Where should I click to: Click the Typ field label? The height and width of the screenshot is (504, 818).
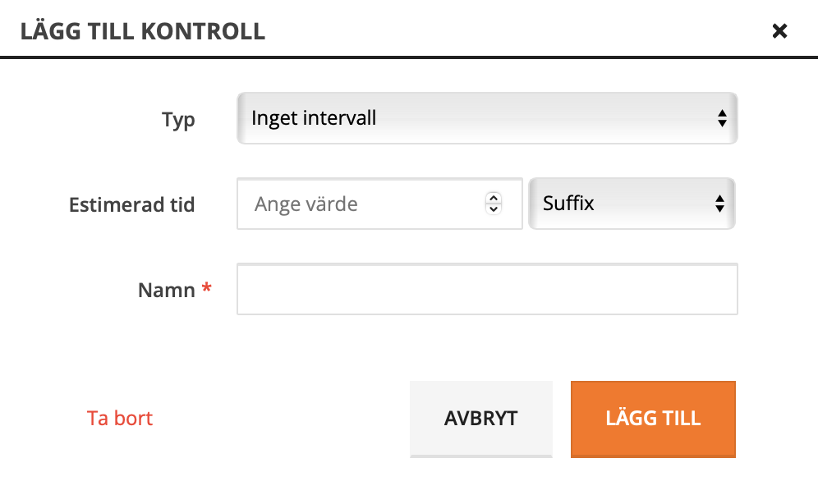[178, 120]
